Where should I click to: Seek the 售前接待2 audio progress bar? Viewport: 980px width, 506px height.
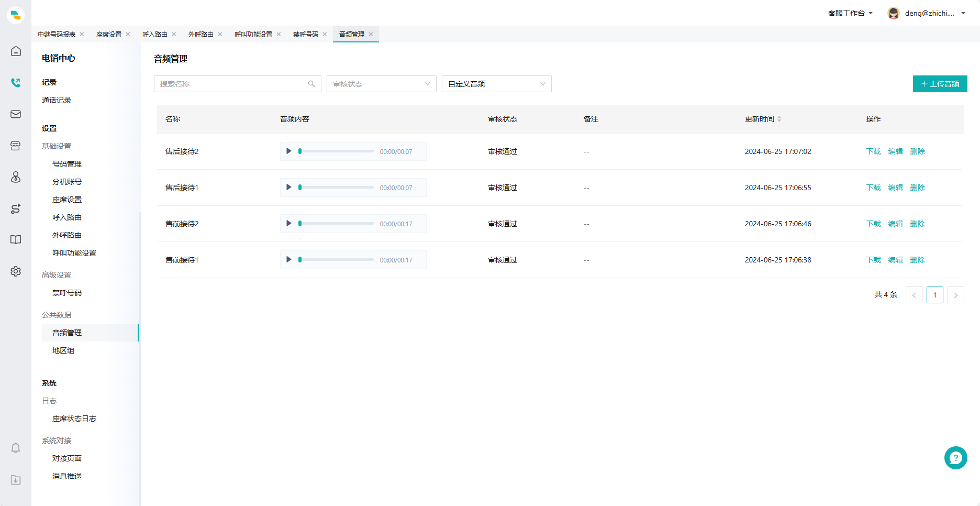tap(336, 224)
